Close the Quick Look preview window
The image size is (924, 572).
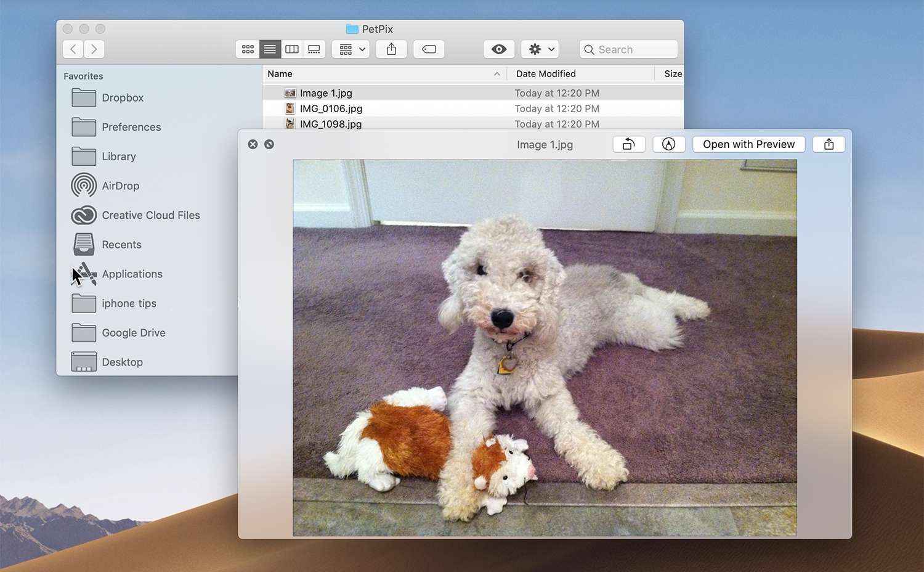pyautogui.click(x=253, y=144)
